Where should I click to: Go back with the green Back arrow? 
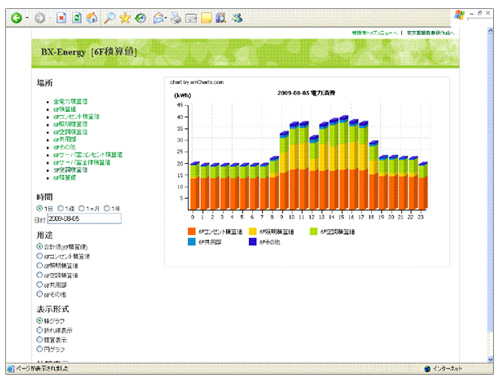[x=17, y=18]
